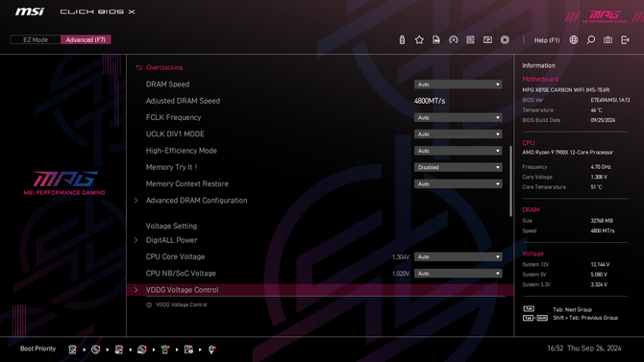This screenshot has height=362, width=644.
Task: Click the DRAM heading in Information panel
Action: (531, 209)
